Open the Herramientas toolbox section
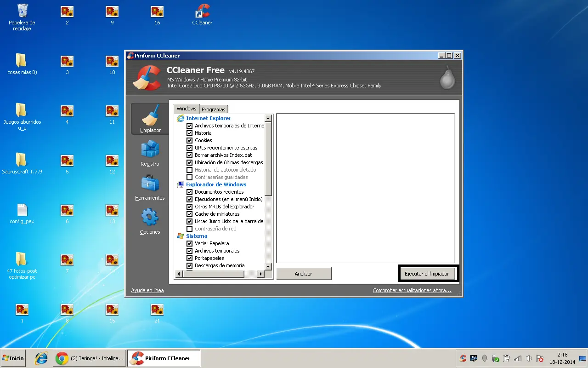The image size is (588, 368). pos(150,187)
